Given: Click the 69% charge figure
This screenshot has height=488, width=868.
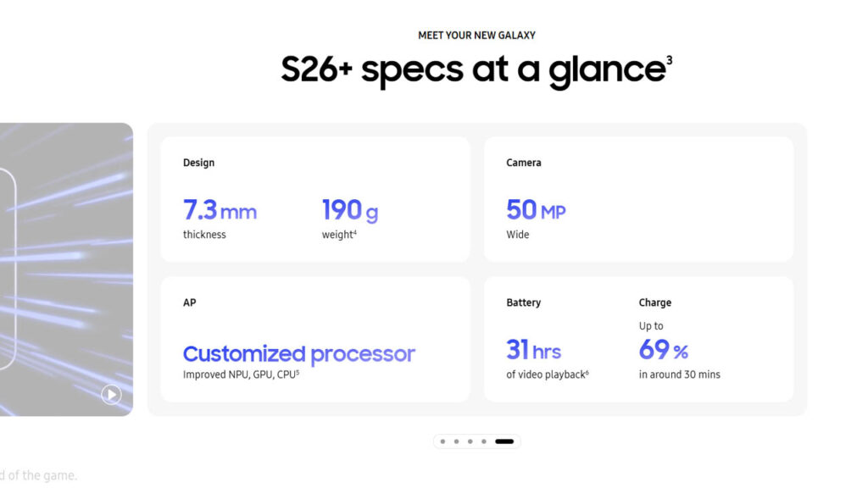Looking at the screenshot, I should pyautogui.click(x=663, y=349).
